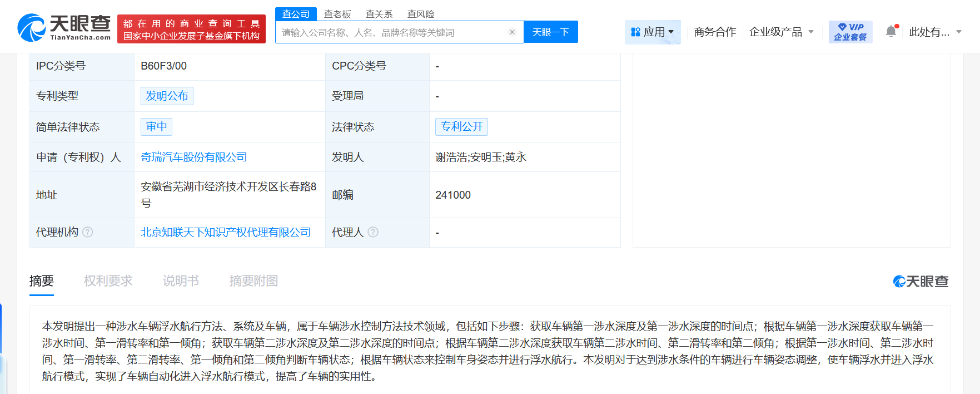Expand the 企业级产品 dropdown arrow
The image size is (980, 394).
[811, 32]
